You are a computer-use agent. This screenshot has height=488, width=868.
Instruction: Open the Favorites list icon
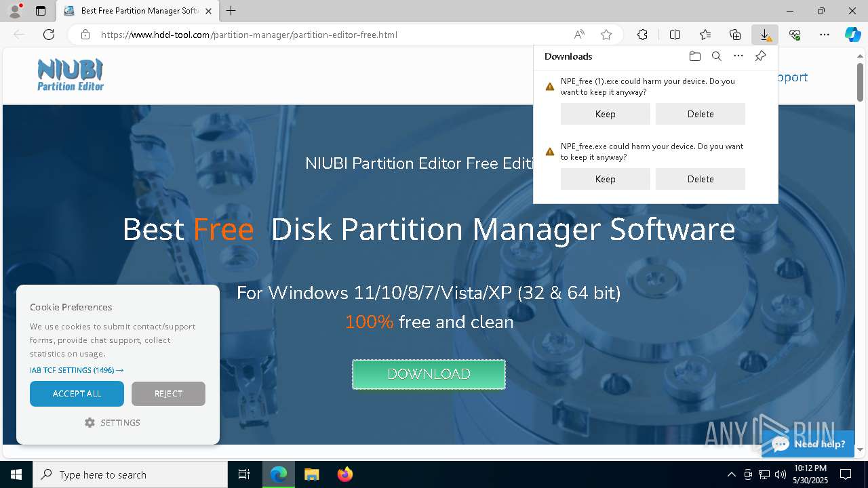pos(705,35)
